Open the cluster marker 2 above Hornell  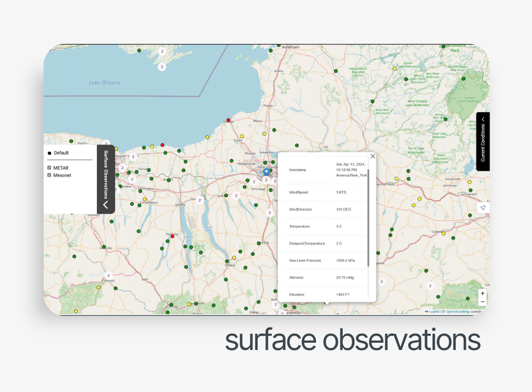(109, 276)
